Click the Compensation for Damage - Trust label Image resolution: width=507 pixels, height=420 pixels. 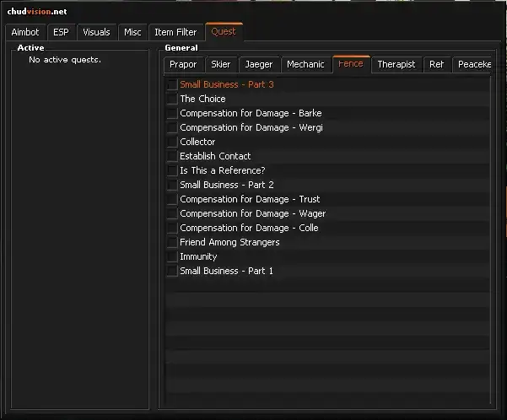(x=250, y=199)
